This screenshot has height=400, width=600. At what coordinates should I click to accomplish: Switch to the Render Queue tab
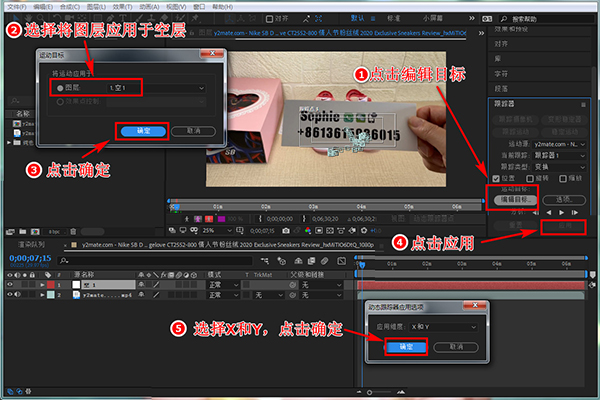pos(31,244)
